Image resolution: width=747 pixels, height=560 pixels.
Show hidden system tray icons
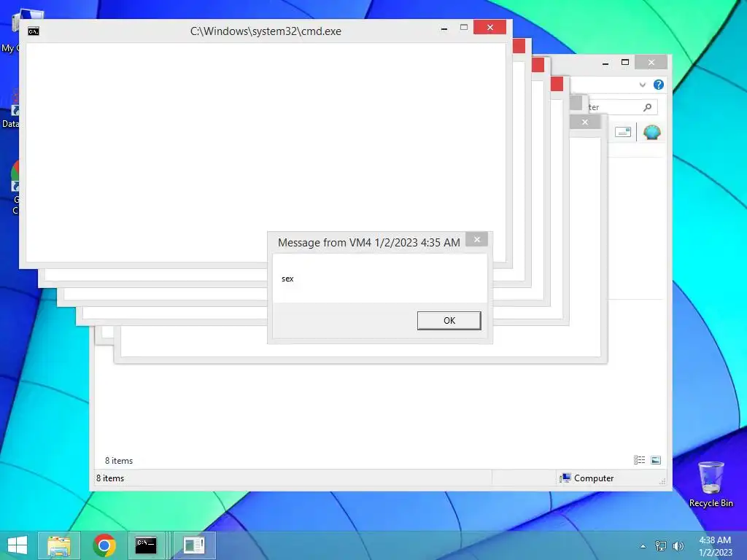click(643, 546)
